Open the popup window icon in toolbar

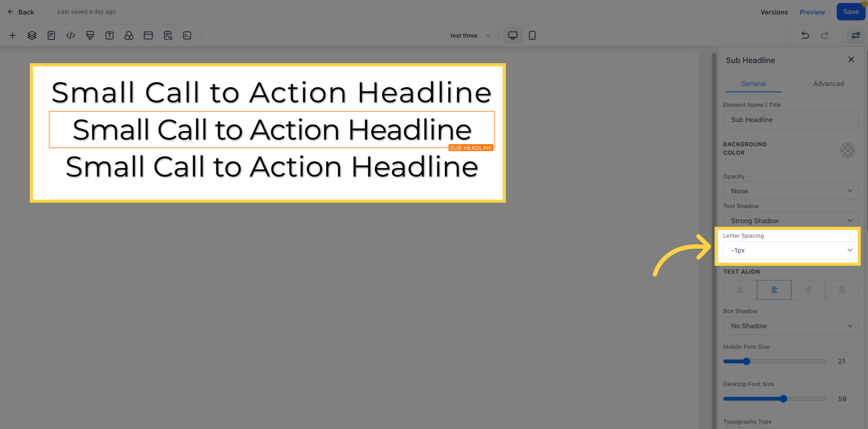(x=148, y=35)
